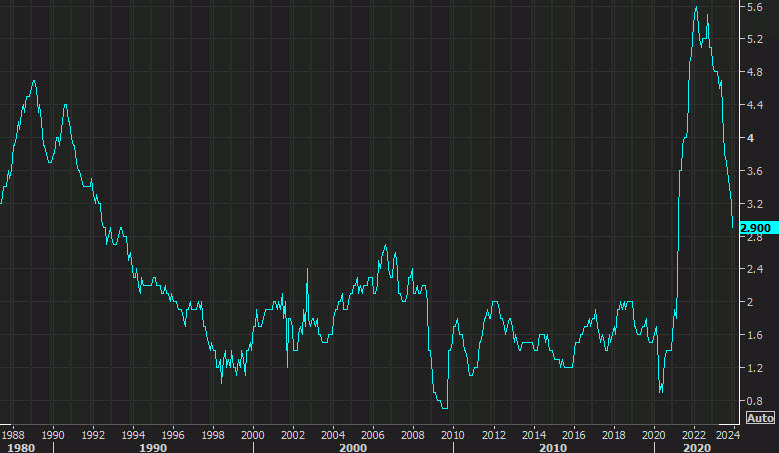Click the 1992 x-axis year label

[92, 435]
